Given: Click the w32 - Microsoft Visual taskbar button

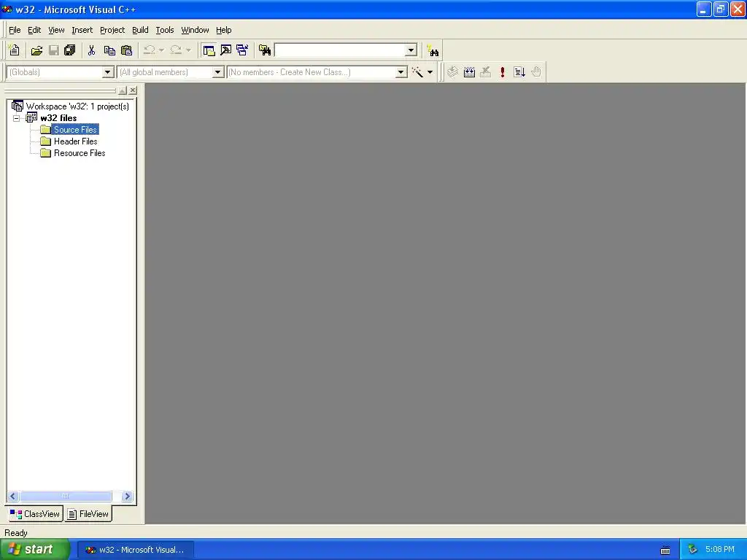Looking at the screenshot, I should 135,550.
